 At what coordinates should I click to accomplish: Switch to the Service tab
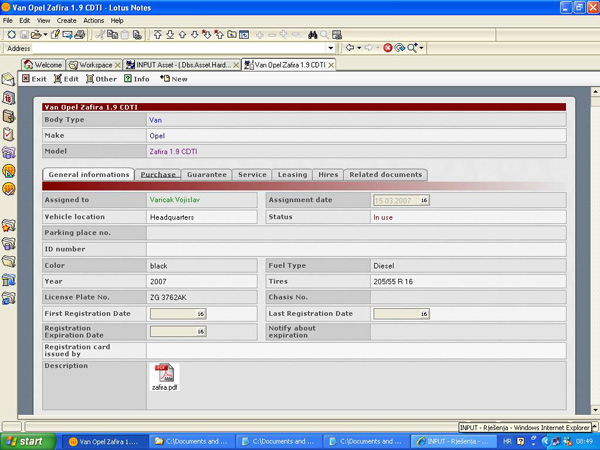click(252, 174)
